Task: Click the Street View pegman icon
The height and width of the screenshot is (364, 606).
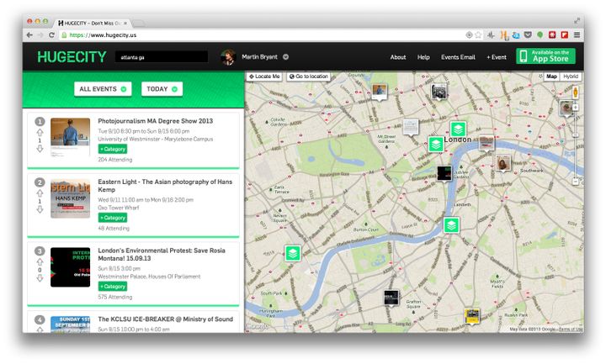Action: (575, 92)
